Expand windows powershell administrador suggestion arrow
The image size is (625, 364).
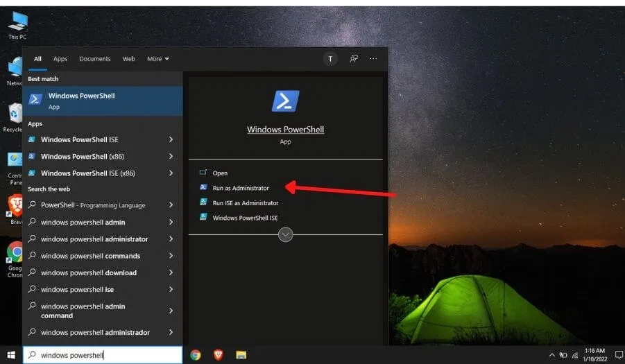pos(171,332)
